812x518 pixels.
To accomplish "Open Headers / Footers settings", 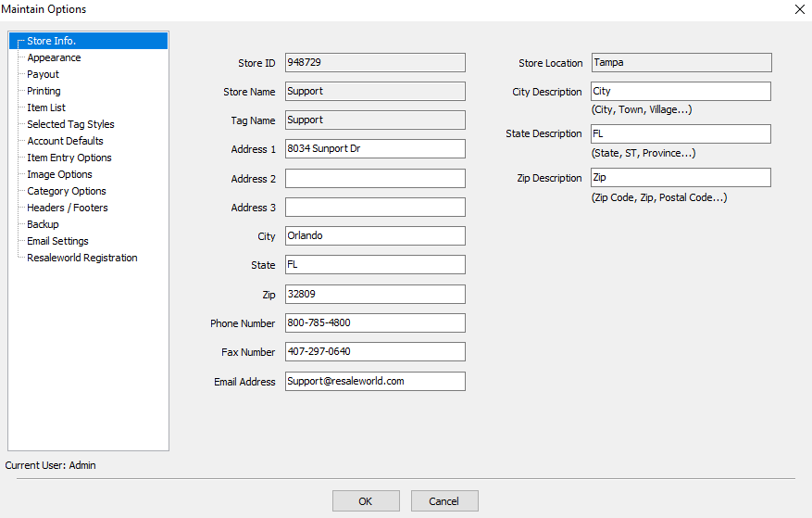I will coord(67,208).
